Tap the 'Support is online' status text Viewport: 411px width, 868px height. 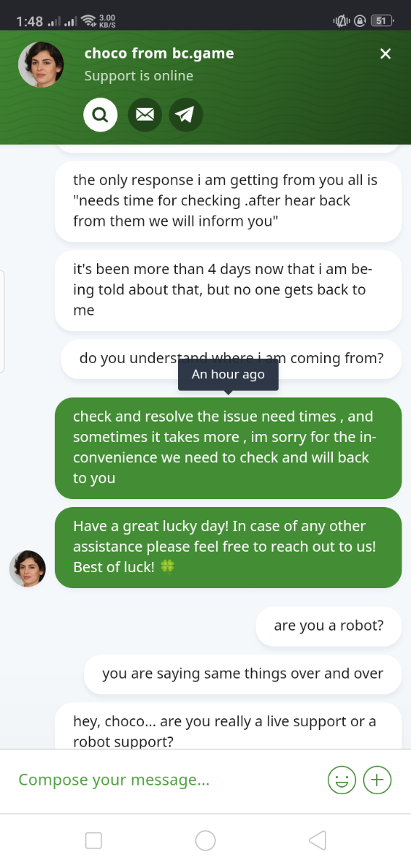(139, 76)
